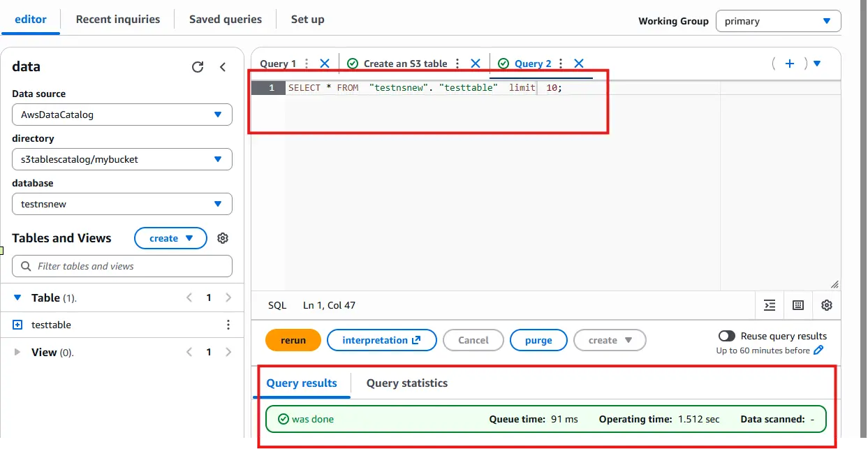This screenshot has height=449, width=868.
Task: Expand the View section
Action: (x=17, y=353)
